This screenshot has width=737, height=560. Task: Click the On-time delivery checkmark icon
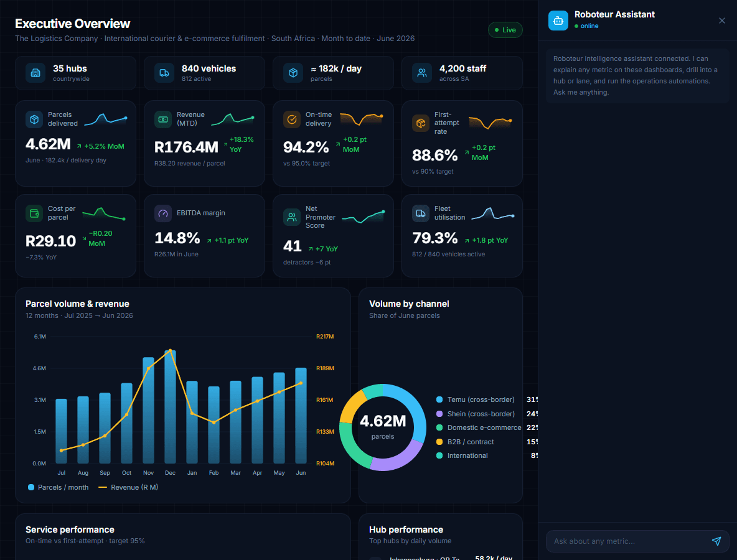coord(292,119)
